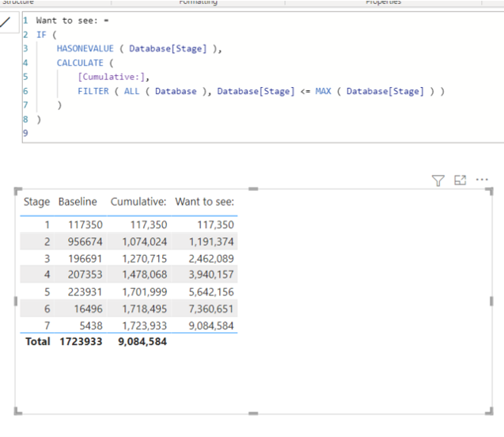This screenshot has width=504, height=437.
Task: Select Want to see cell 1,191,374
Action: [211, 241]
